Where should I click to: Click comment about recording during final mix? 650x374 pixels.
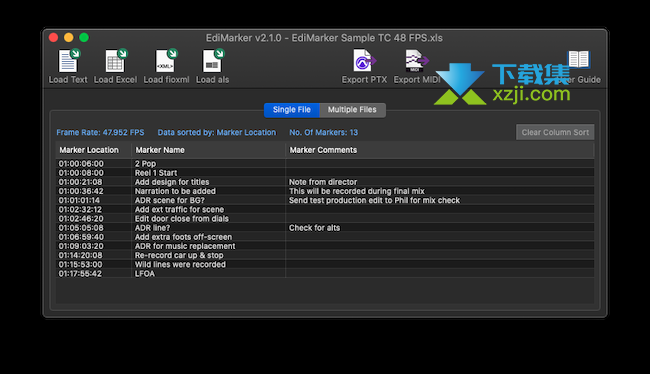[357, 191]
